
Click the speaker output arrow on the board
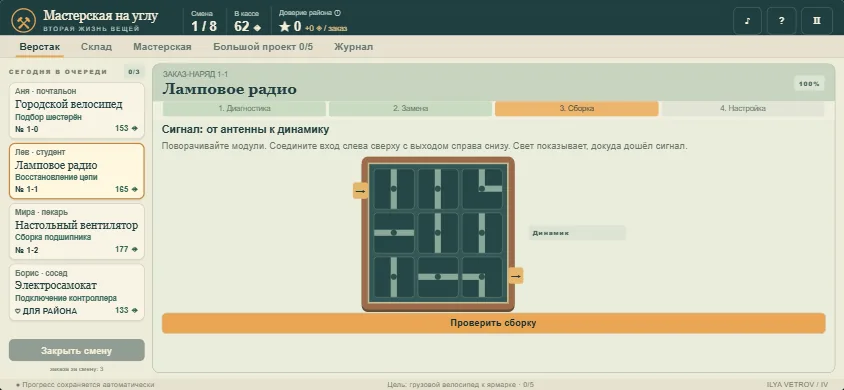point(516,276)
